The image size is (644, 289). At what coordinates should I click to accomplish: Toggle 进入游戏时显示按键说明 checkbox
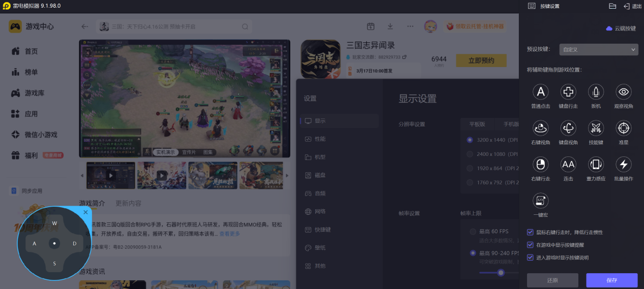click(x=531, y=258)
